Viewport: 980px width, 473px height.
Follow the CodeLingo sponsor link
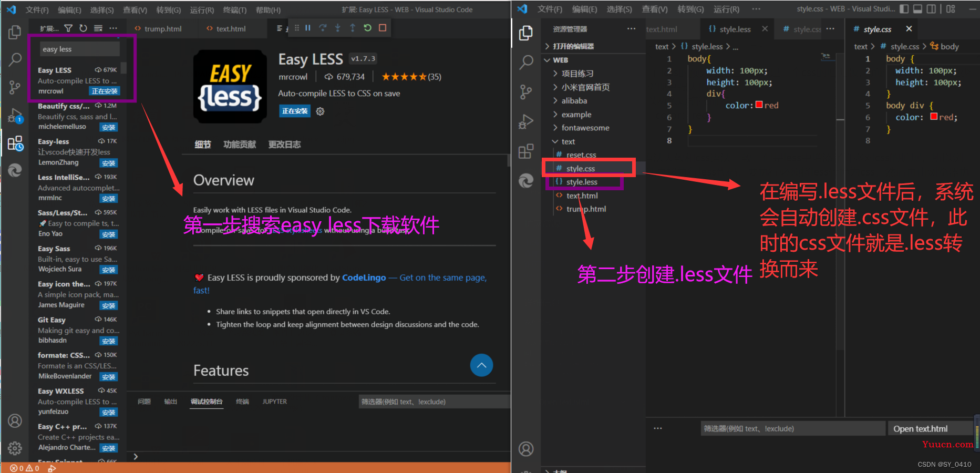364,277
